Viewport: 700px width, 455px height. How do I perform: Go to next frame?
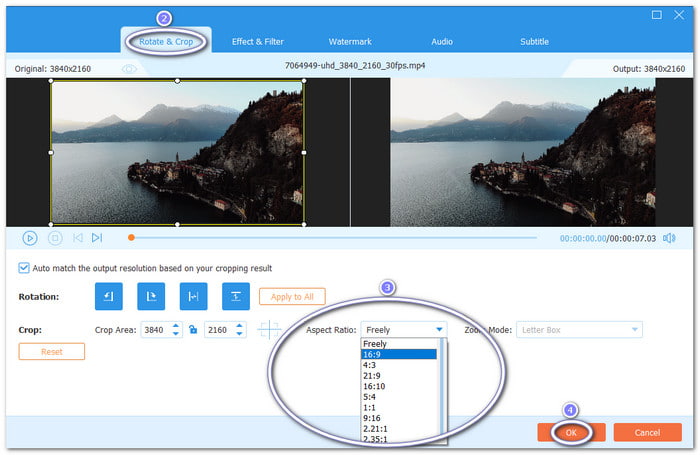click(97, 238)
